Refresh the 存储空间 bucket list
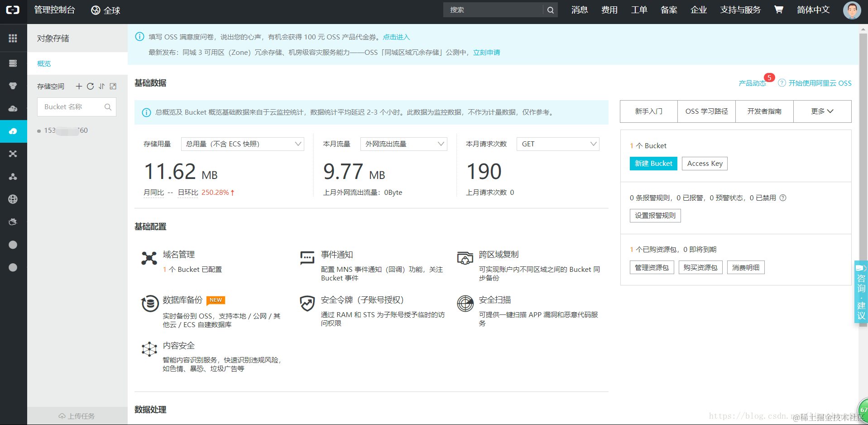This screenshot has height=425, width=868. (x=91, y=86)
